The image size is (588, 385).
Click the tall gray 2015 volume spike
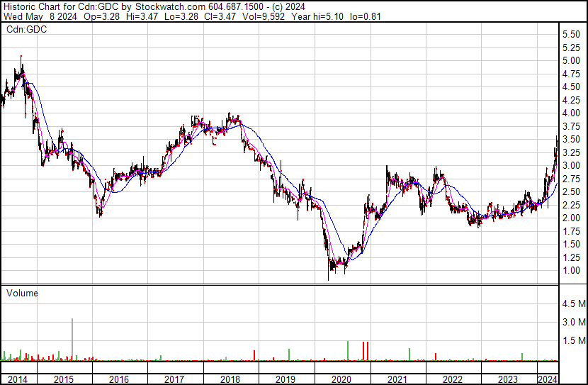[72, 340]
